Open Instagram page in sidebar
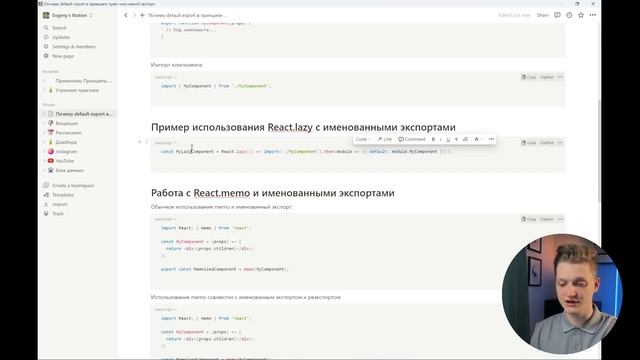This screenshot has height=360, width=640. 66,151
